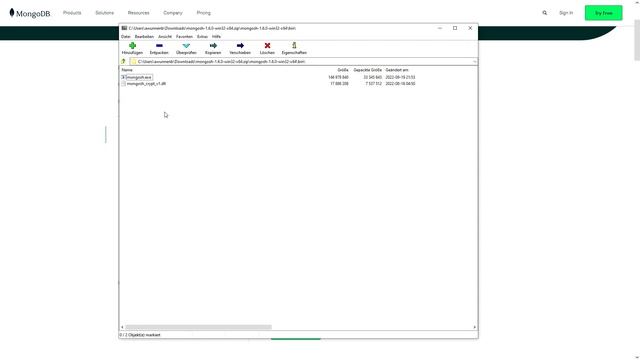Click the up-one-folder icon beside the path
Screen dimensions: 640x360
(123, 62)
